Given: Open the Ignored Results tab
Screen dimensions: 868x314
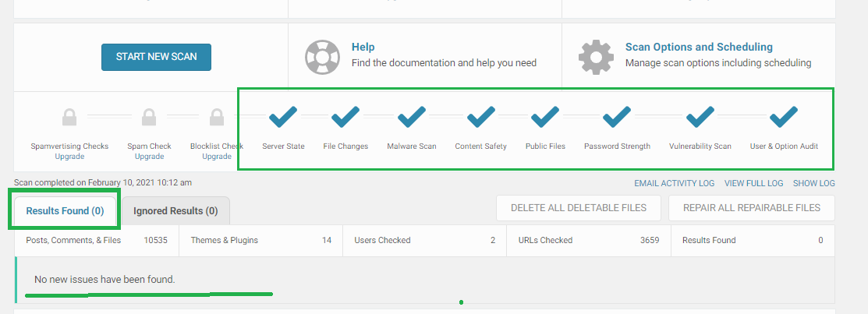Looking at the screenshot, I should [x=175, y=210].
